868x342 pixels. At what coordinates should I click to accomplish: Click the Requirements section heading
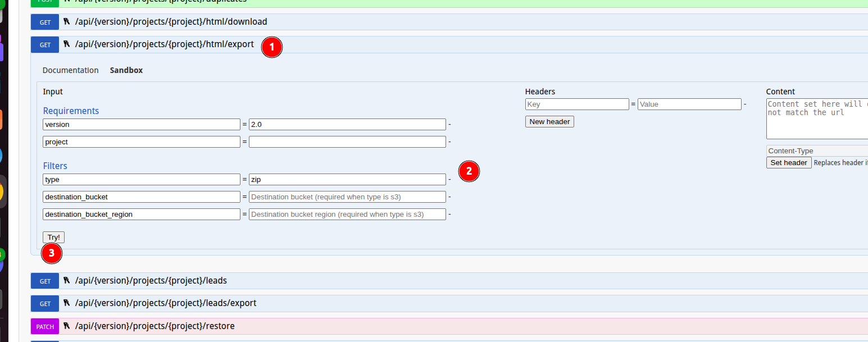pos(71,111)
